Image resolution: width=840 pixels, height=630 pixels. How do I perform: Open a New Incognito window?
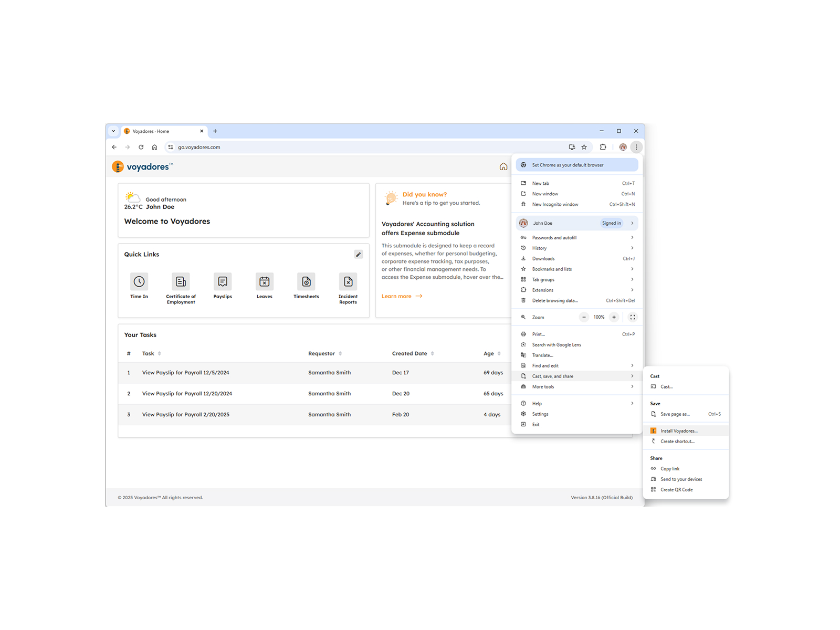pyautogui.click(x=577, y=204)
